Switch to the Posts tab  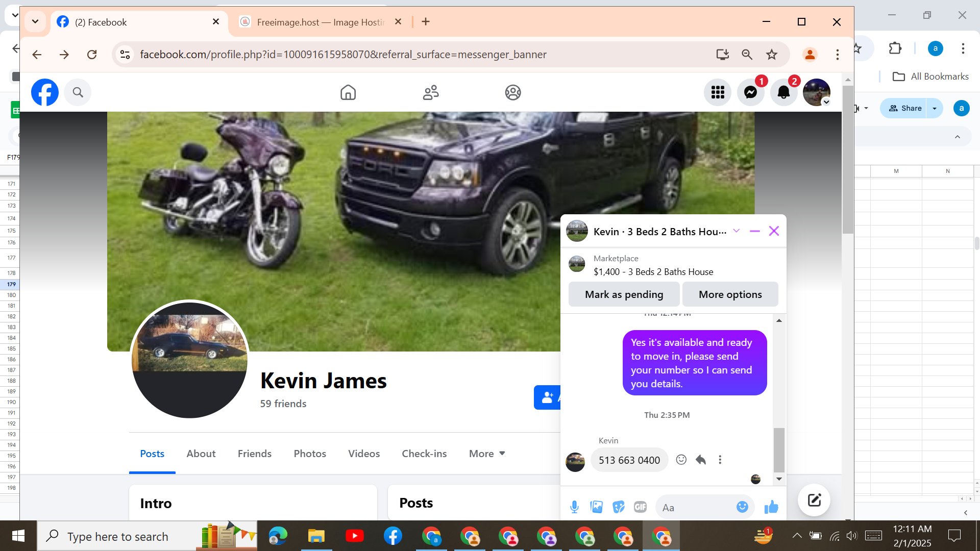click(152, 454)
